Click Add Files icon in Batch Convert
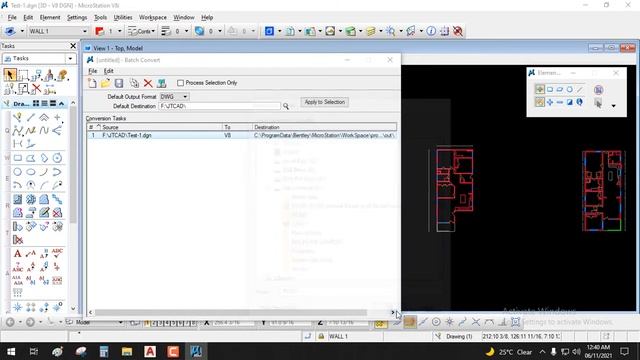 (x=134, y=83)
